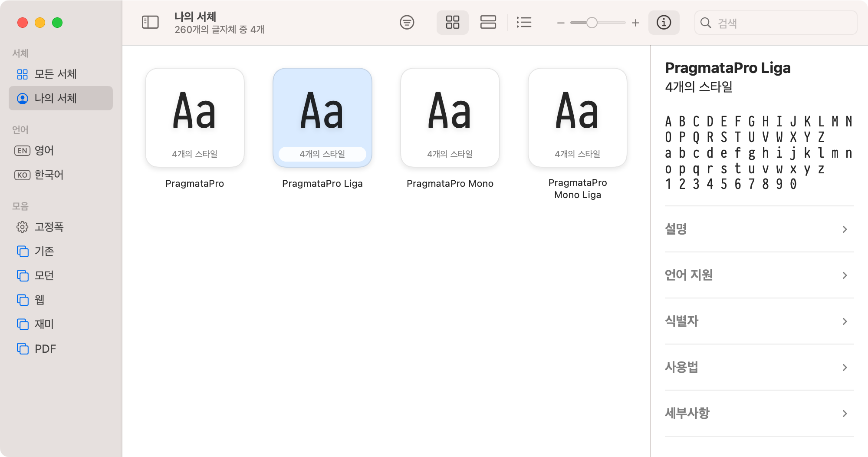Open the 기존 collection
The image size is (868, 457).
[61, 251]
